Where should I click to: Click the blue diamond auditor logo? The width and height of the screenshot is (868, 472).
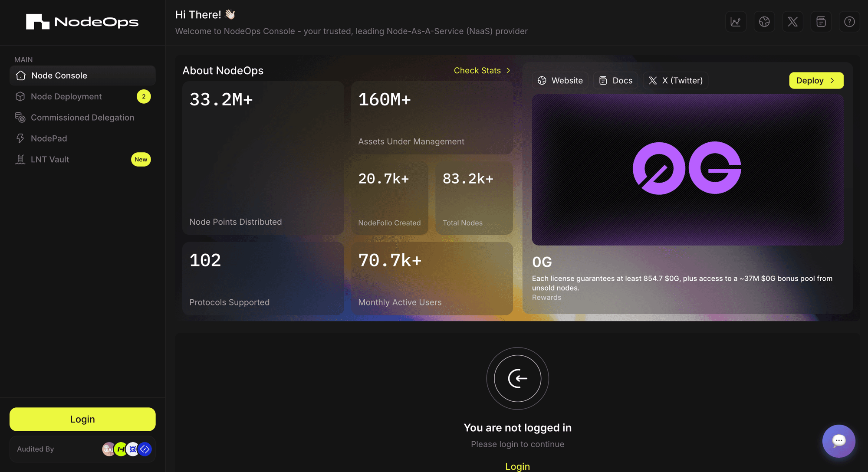(145, 449)
